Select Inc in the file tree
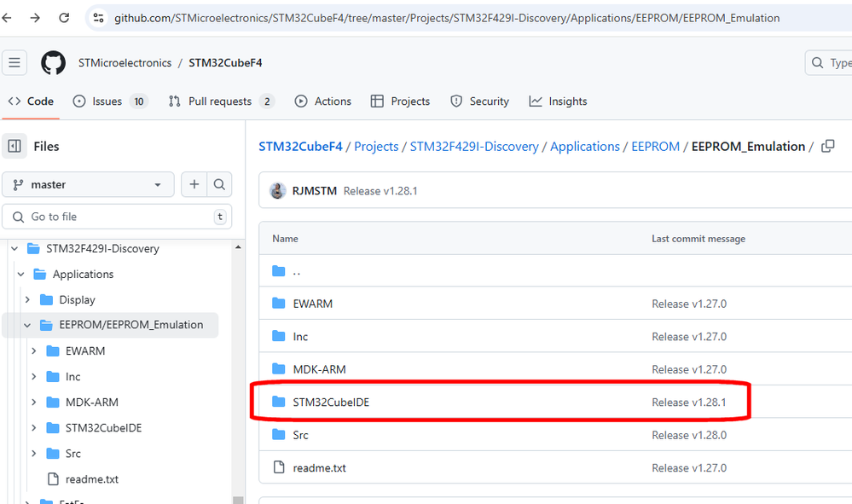Viewport: 852px width, 504px height. click(x=72, y=377)
